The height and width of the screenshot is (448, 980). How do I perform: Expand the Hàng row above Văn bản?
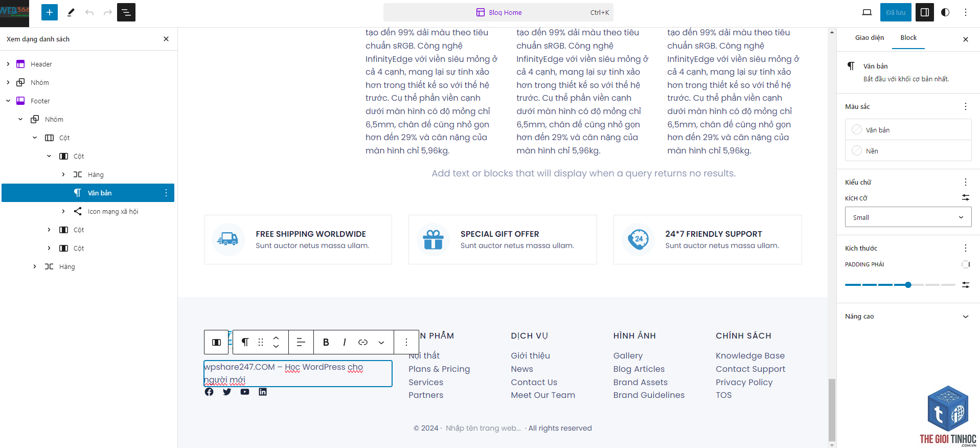pyautogui.click(x=63, y=174)
